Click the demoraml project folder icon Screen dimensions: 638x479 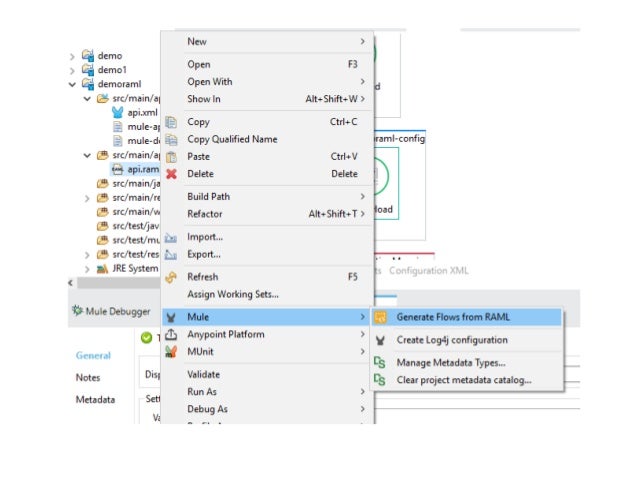[x=88, y=84]
